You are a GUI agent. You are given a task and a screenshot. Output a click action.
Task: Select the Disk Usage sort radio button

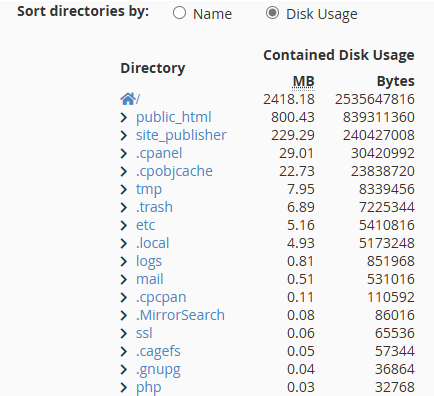(x=272, y=13)
